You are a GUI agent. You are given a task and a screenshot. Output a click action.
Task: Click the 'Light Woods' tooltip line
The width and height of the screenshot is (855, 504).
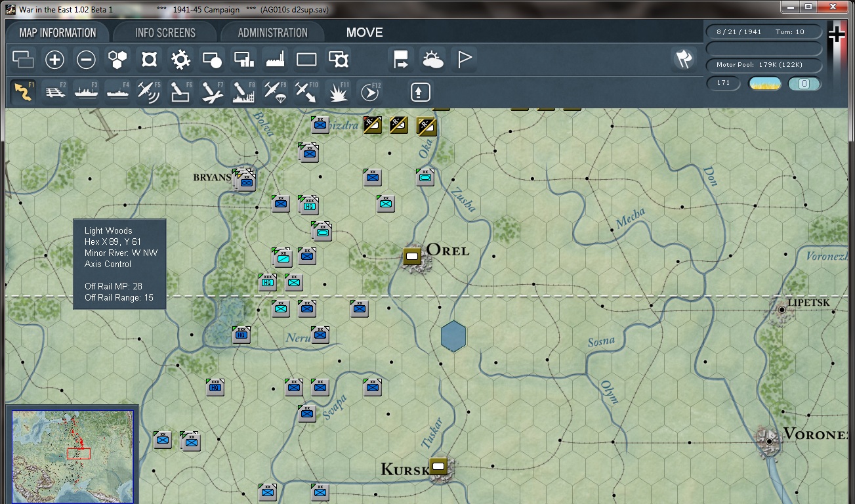pos(108,230)
